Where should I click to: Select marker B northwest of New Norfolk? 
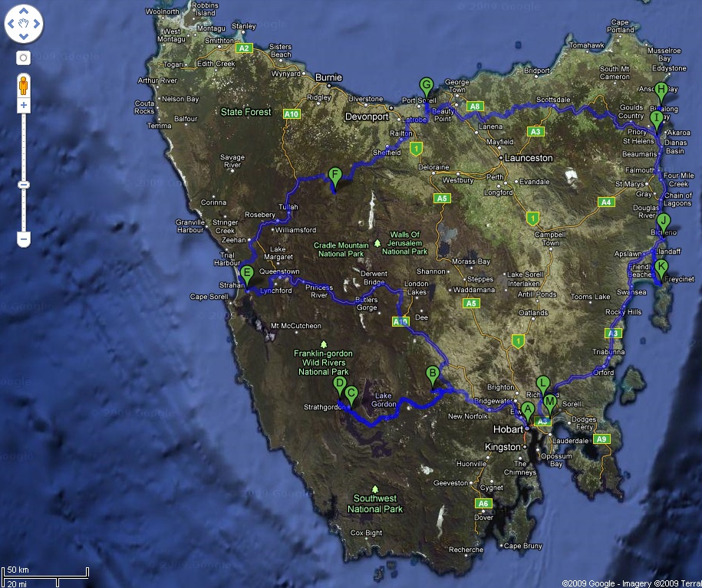click(x=433, y=375)
